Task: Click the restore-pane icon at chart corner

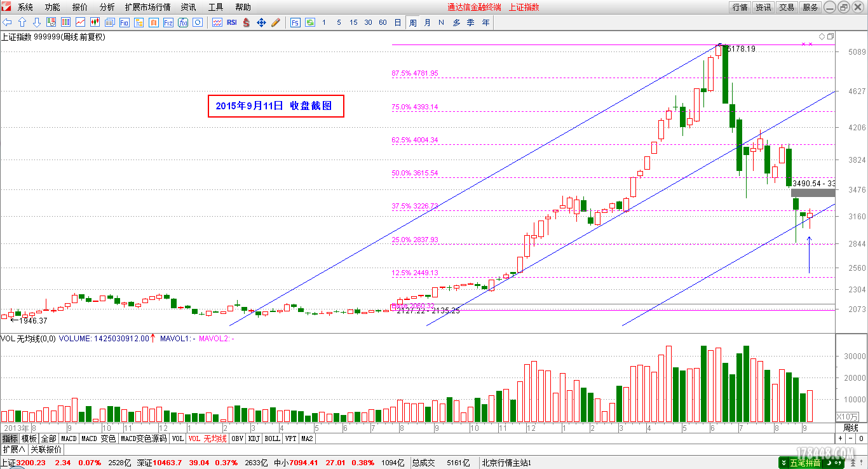Action: 831,36
